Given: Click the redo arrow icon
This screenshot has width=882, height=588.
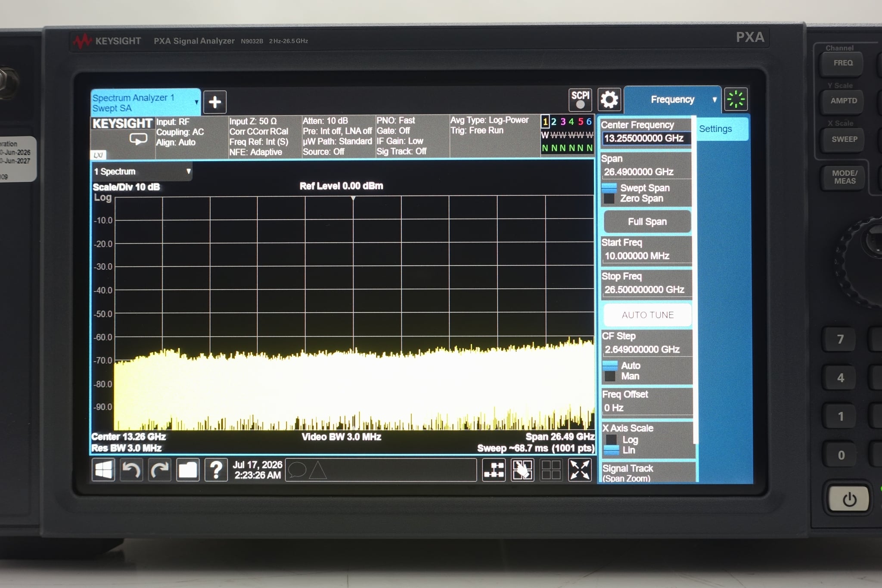Looking at the screenshot, I should (159, 470).
